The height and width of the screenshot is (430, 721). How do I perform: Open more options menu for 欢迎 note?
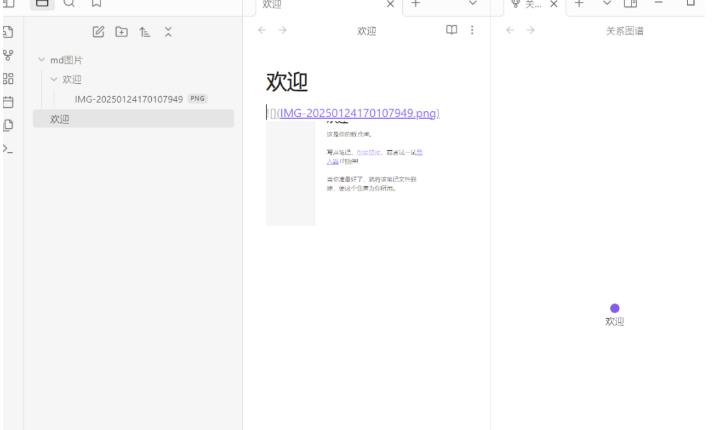pyautogui.click(x=472, y=30)
